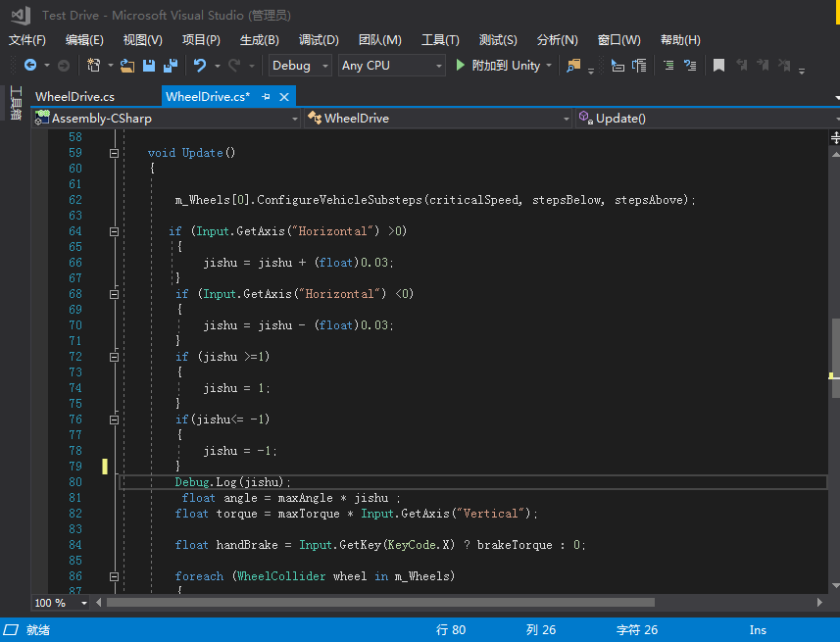This screenshot has height=642, width=840.
Task: Click the Save icon in toolbar
Action: [x=149, y=66]
